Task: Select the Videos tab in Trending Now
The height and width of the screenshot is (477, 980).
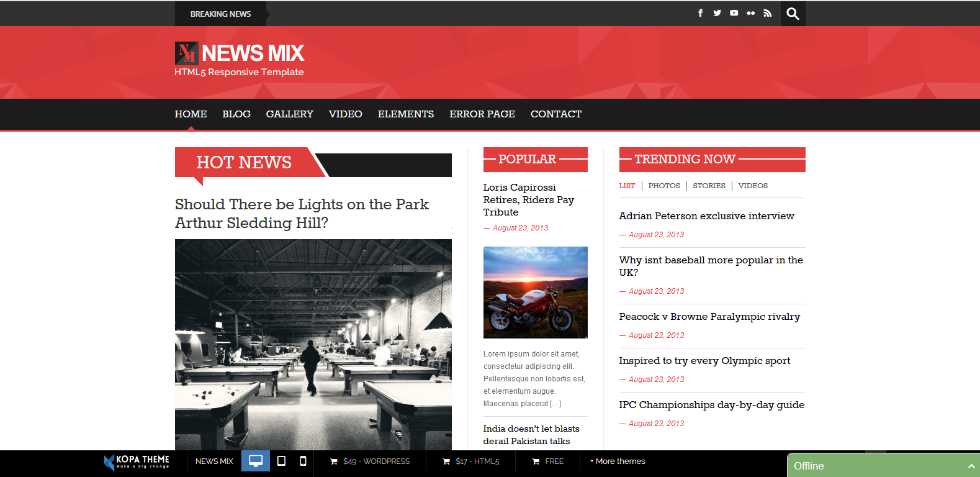Action: pos(753,186)
